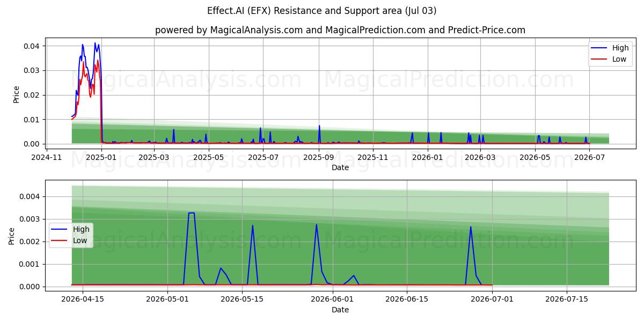This screenshot has height=322, width=644.
Task: Click the bottom chart 'Price' axis label
Action: [12, 236]
